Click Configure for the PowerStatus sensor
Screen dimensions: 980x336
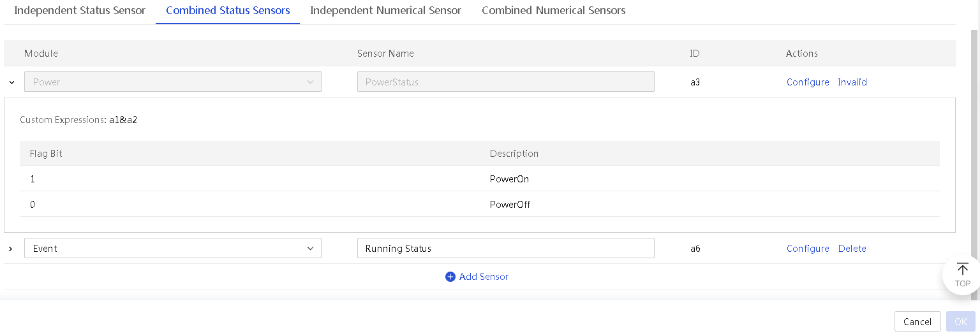coord(808,82)
